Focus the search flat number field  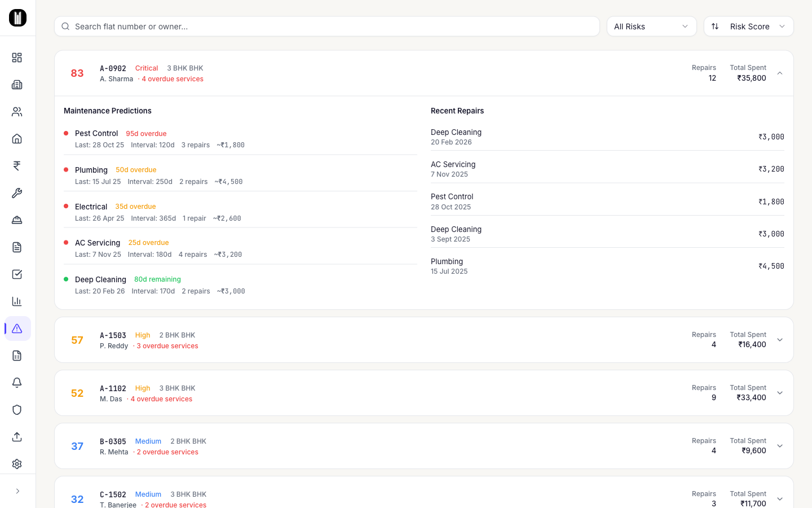(327, 27)
